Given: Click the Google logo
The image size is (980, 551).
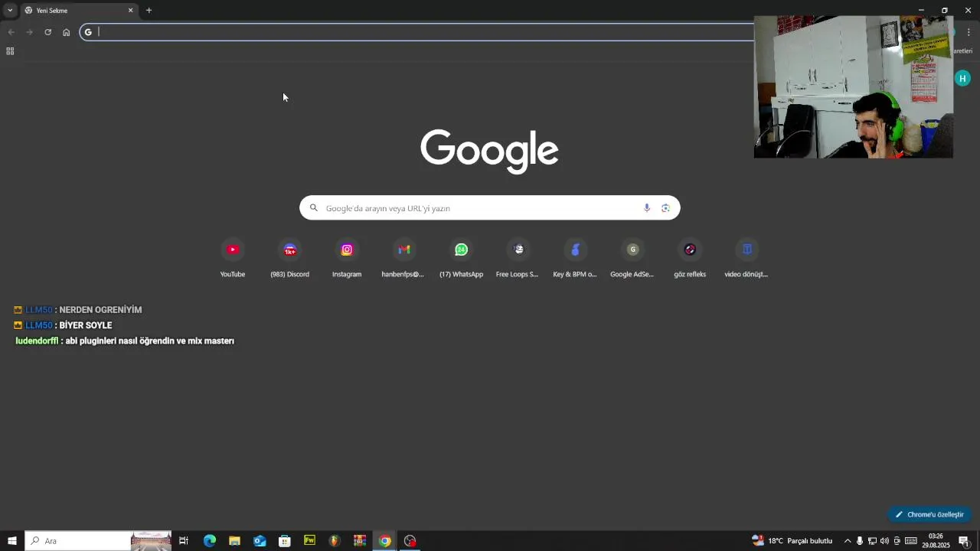Looking at the screenshot, I should click(489, 152).
